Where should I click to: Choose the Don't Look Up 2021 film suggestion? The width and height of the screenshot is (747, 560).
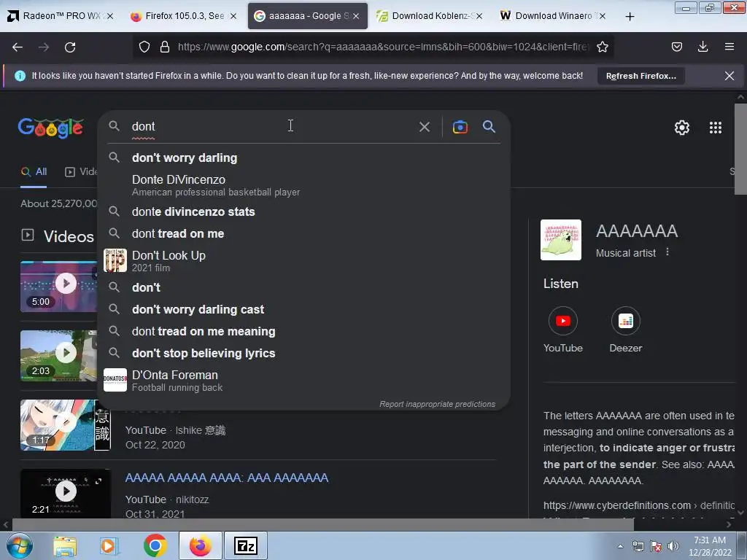[304, 261]
